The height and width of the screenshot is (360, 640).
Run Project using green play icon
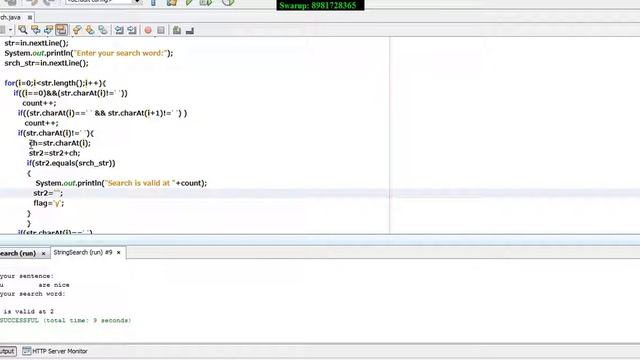point(189,2)
